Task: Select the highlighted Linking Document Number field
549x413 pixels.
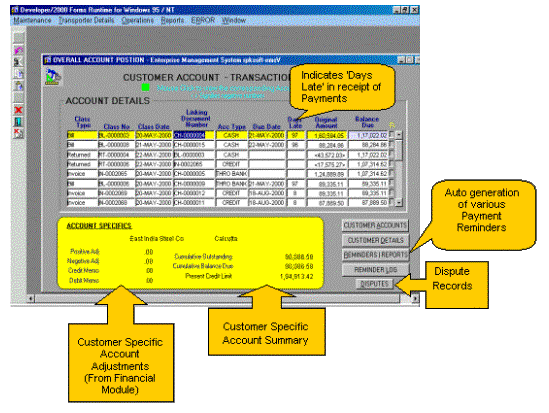Action: click(x=194, y=135)
